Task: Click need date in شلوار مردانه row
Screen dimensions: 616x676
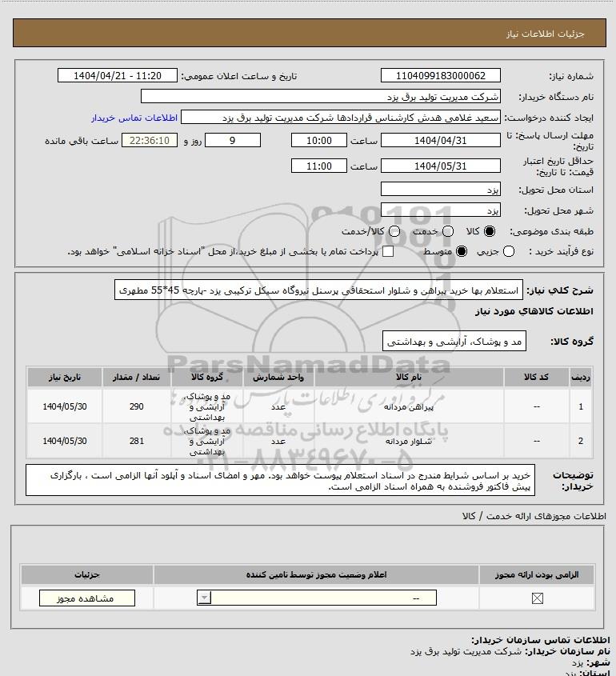Action: [65, 441]
